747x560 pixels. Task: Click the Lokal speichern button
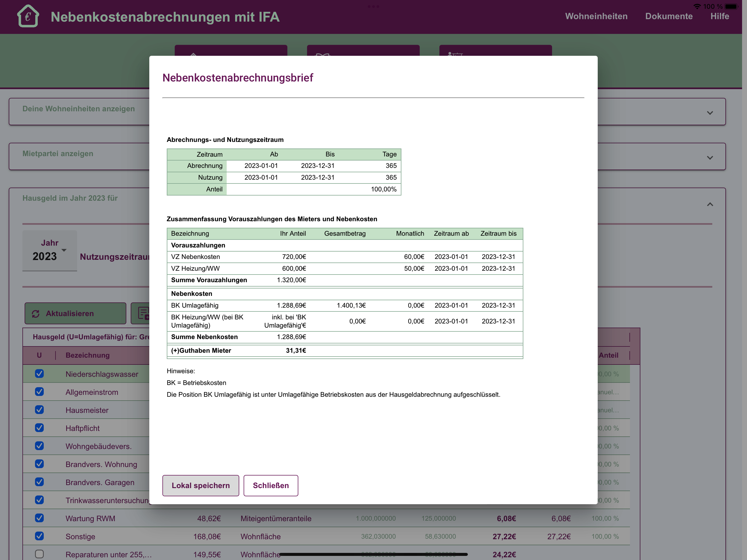click(x=201, y=485)
